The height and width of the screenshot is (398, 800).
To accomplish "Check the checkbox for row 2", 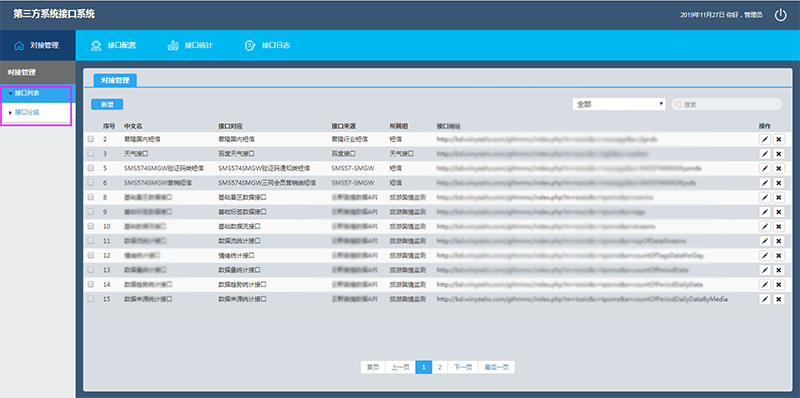I will (91, 139).
